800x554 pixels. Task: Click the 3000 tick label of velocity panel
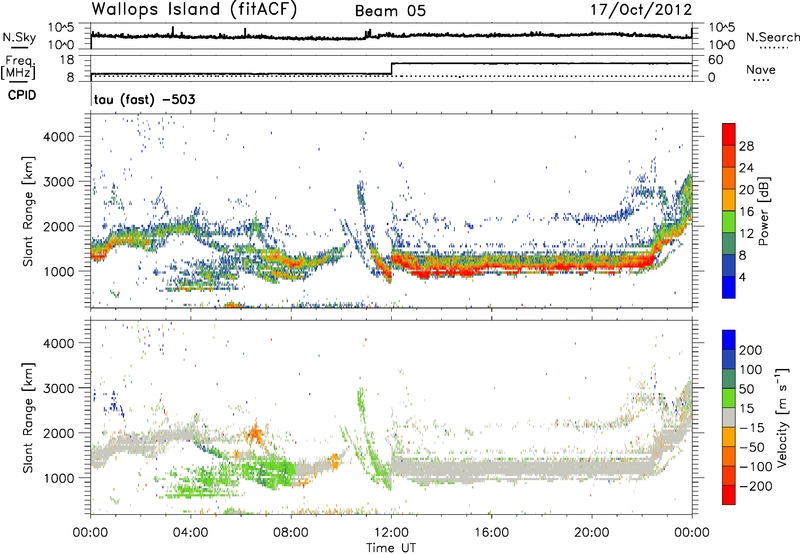point(58,388)
